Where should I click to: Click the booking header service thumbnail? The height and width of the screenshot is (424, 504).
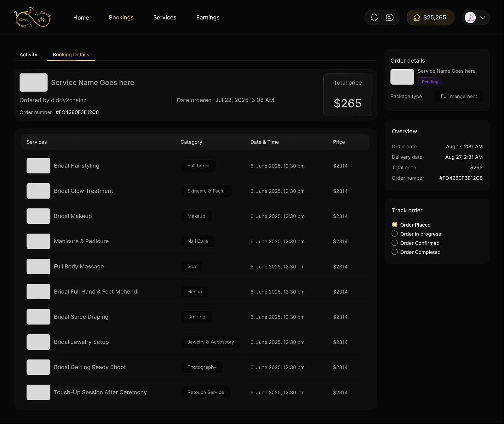pyautogui.click(x=34, y=82)
